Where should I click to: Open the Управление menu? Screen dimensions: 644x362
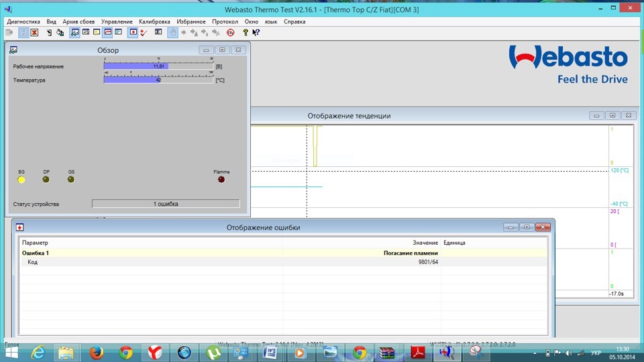[x=117, y=21]
